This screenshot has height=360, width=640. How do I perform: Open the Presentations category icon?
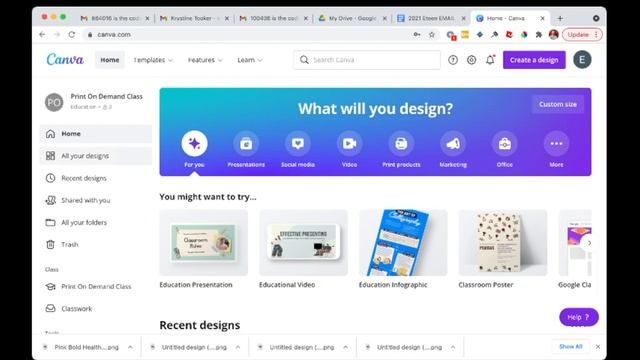tap(246, 144)
